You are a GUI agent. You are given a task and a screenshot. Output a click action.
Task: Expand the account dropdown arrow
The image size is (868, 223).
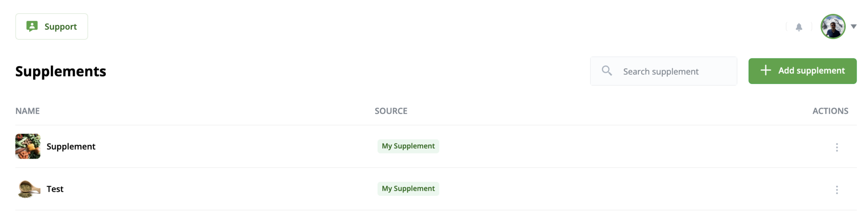point(854,26)
